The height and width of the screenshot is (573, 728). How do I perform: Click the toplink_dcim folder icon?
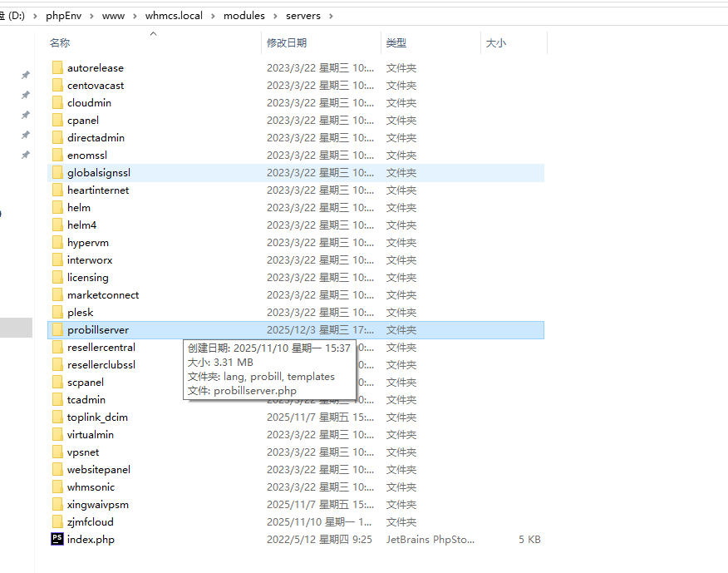[x=57, y=417]
